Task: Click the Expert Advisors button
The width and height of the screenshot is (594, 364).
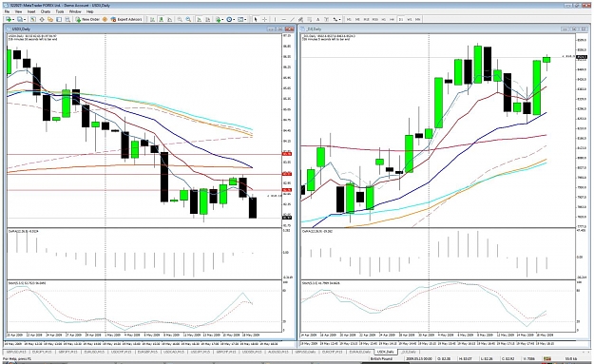Action: coord(126,19)
